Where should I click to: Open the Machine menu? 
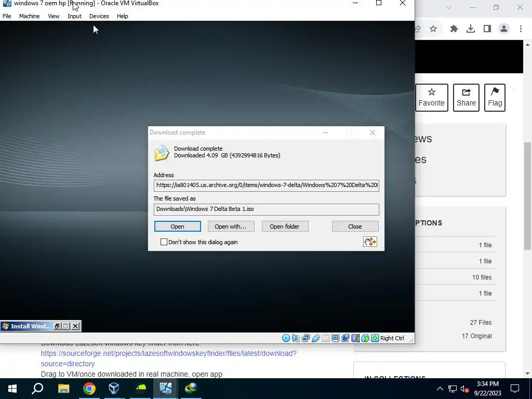[30, 16]
